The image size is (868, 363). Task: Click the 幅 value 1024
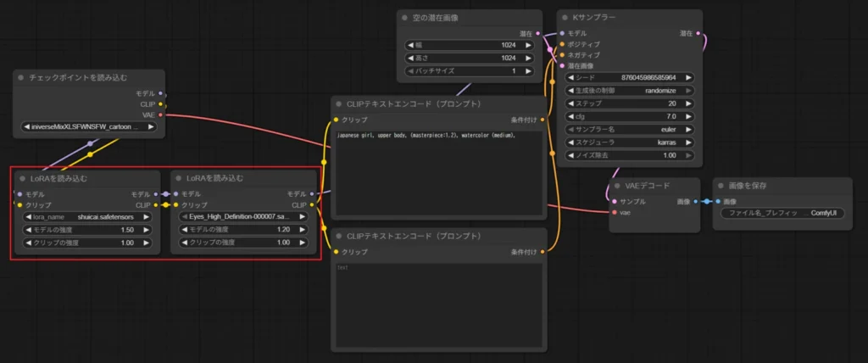509,45
